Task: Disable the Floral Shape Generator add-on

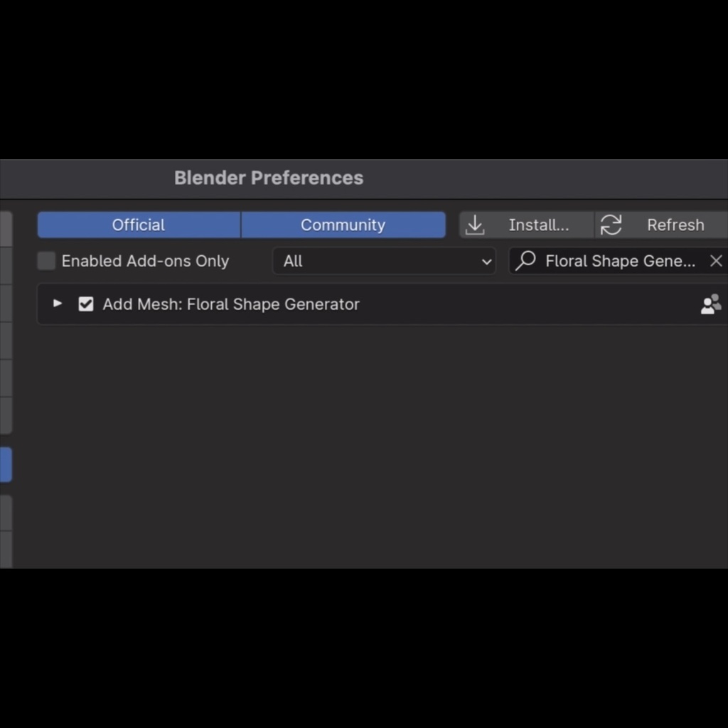Action: 86,304
